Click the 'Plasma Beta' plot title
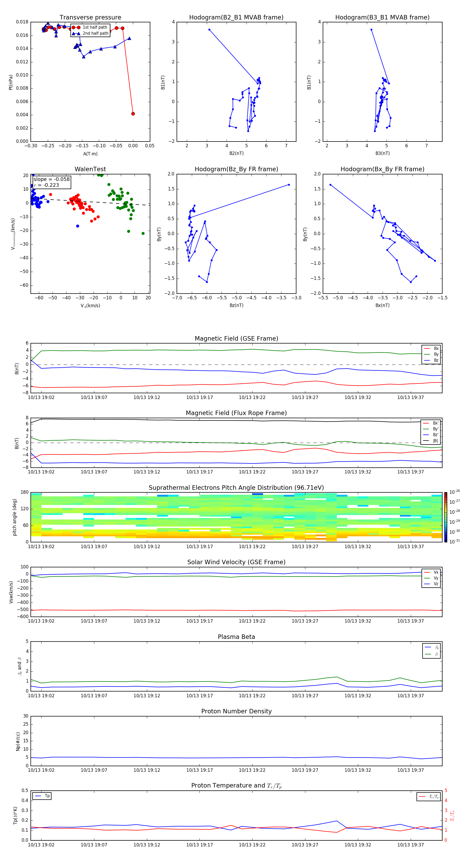 236,637
